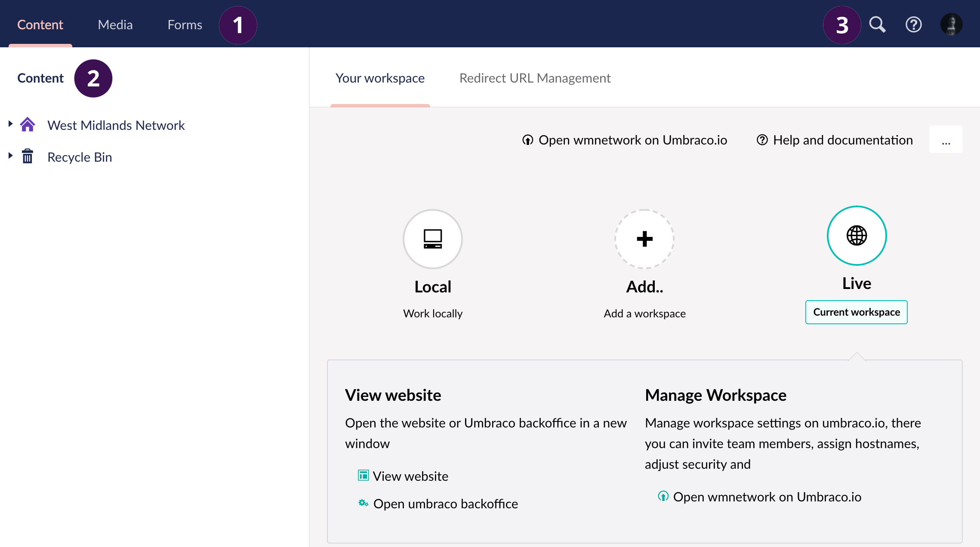This screenshot has height=547, width=980.
Task: Click the plus icon to add workspace
Action: coord(644,239)
